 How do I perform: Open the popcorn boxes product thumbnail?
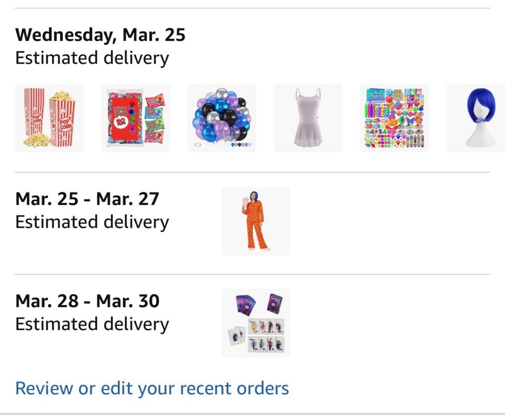pyautogui.click(x=49, y=118)
